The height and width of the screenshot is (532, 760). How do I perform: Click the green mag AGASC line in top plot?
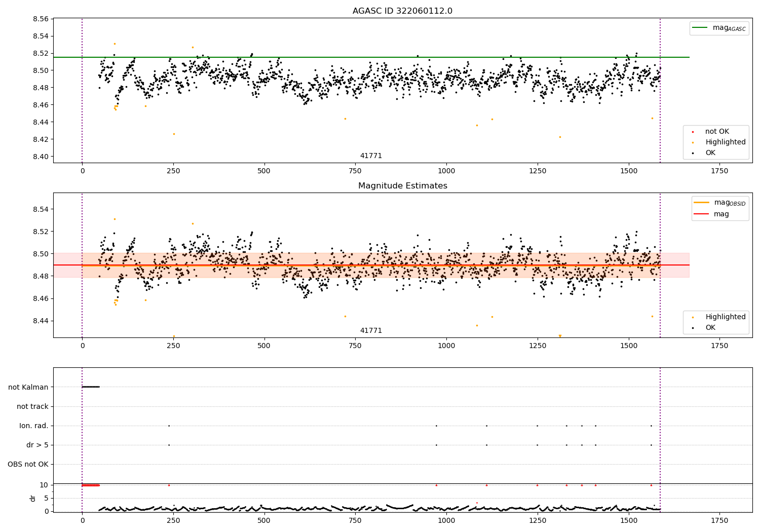[x=371, y=57]
